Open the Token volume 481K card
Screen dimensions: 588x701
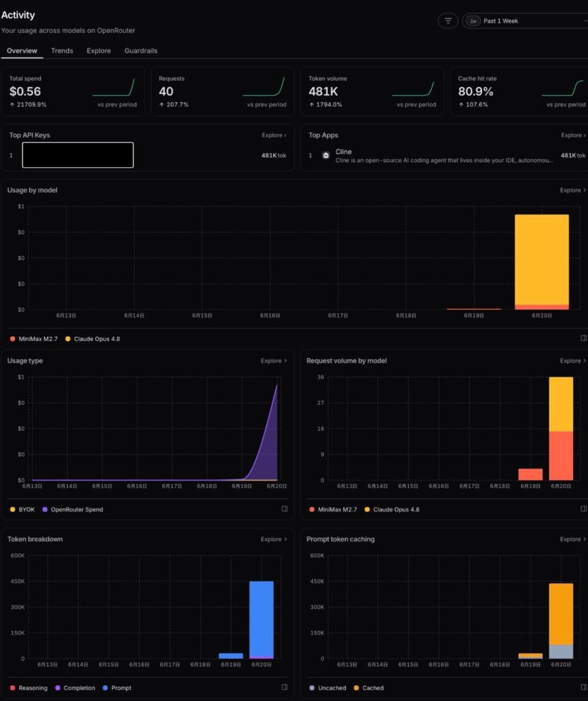[372, 92]
